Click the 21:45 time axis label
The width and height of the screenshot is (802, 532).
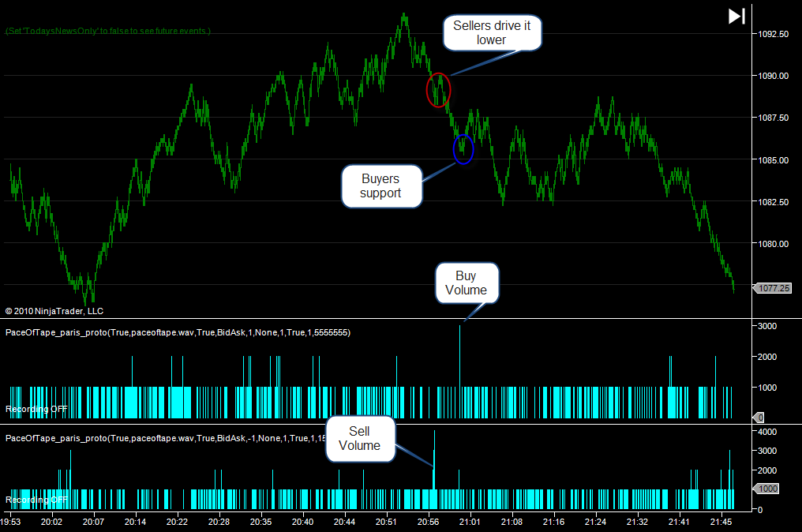point(721,522)
